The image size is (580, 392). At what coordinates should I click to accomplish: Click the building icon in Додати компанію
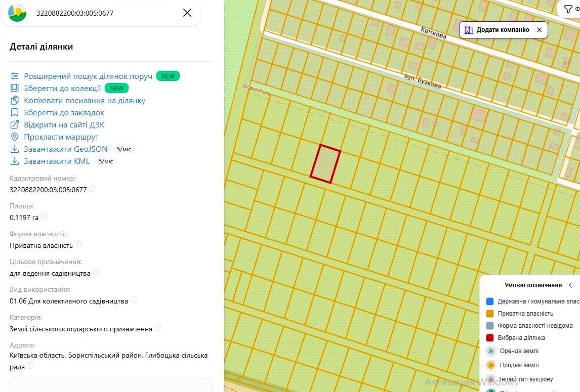coord(469,30)
